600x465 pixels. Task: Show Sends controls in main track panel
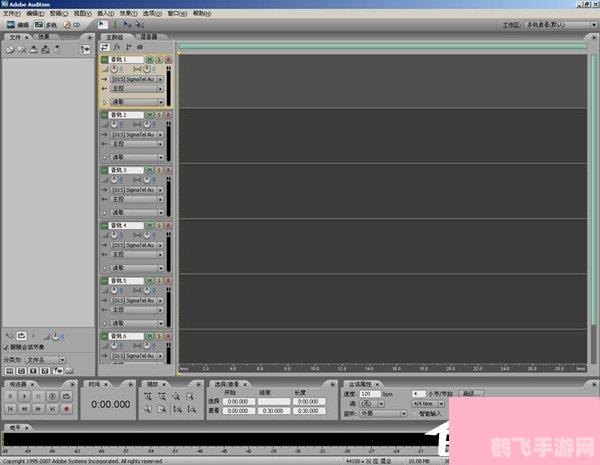pos(129,47)
